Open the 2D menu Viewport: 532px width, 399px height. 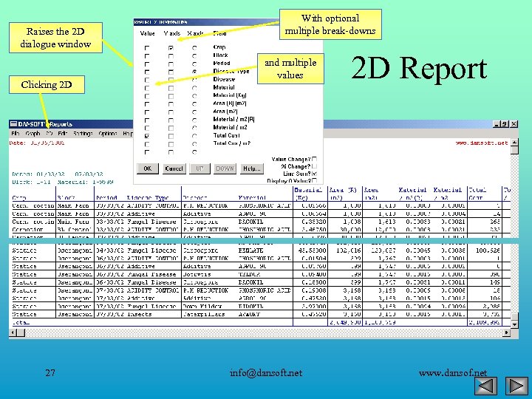pyautogui.click(x=50, y=134)
